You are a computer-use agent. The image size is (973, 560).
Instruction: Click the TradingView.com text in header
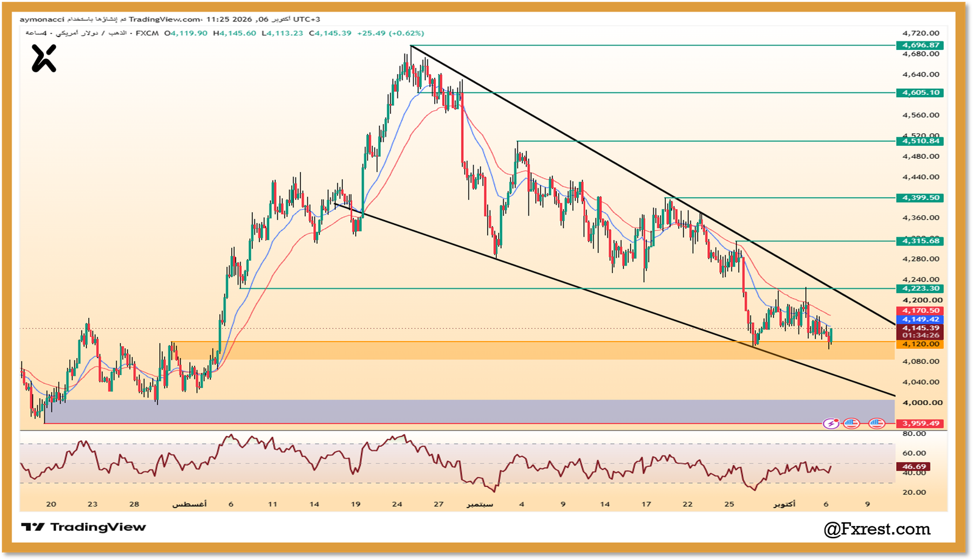[x=164, y=19]
